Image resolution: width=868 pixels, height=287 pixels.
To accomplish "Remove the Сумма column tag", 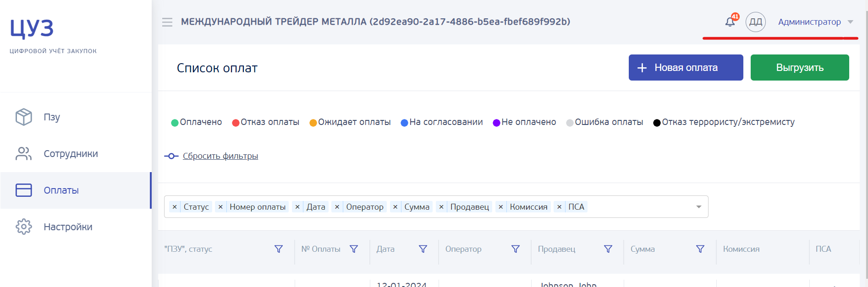I will 395,207.
